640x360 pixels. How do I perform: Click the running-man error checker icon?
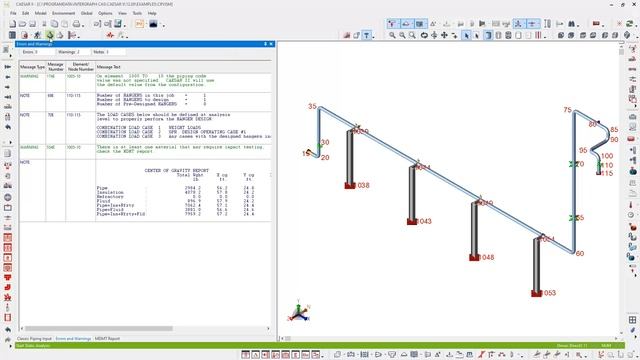coord(38,36)
